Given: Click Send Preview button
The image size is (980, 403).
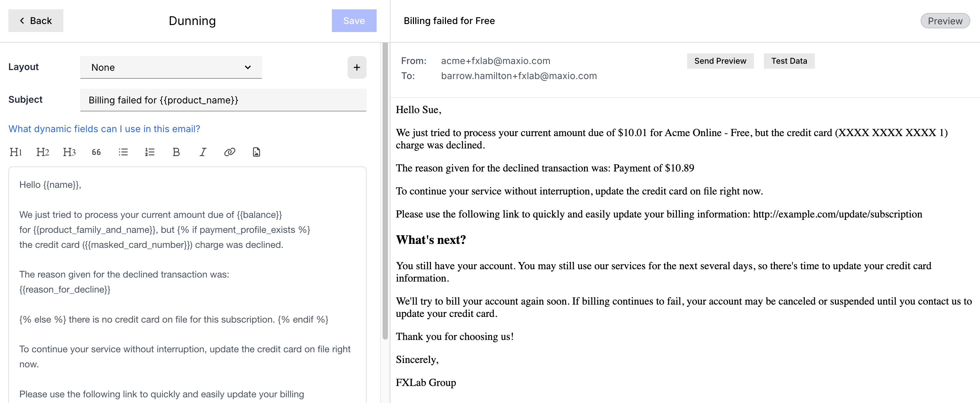Looking at the screenshot, I should 720,61.
